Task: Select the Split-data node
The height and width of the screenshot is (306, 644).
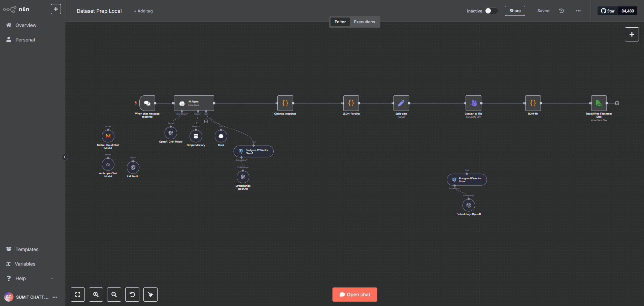Action: click(401, 103)
